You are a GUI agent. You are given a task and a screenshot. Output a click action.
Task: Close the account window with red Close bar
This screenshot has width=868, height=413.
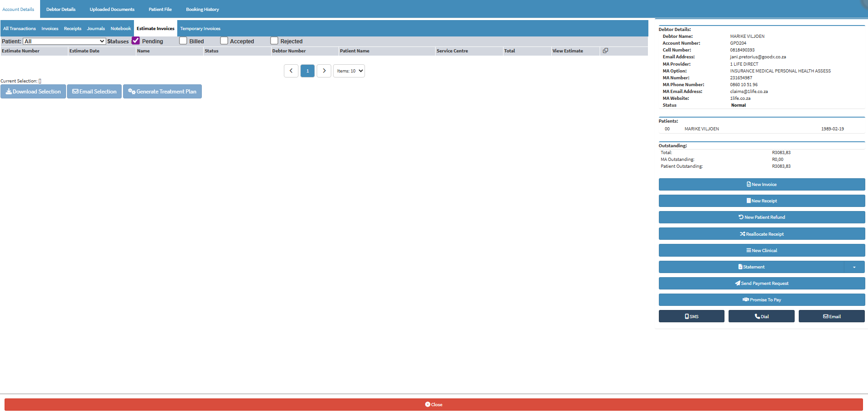click(434, 405)
